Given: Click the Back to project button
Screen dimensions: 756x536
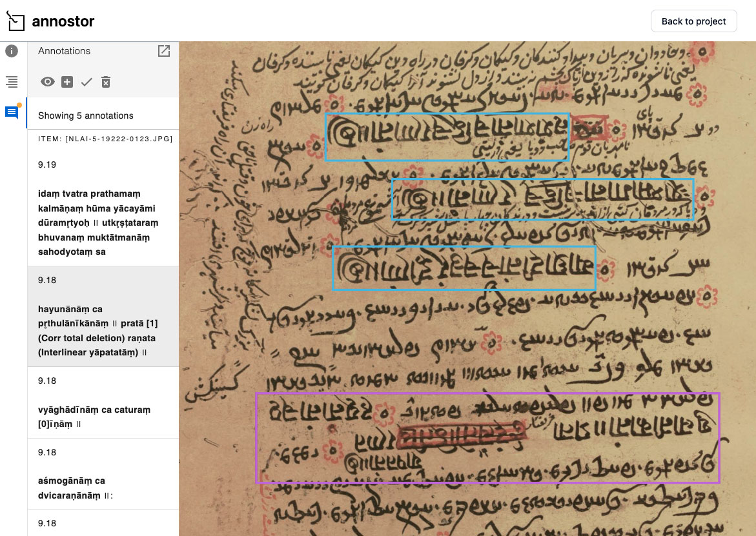Looking at the screenshot, I should tap(693, 21).
